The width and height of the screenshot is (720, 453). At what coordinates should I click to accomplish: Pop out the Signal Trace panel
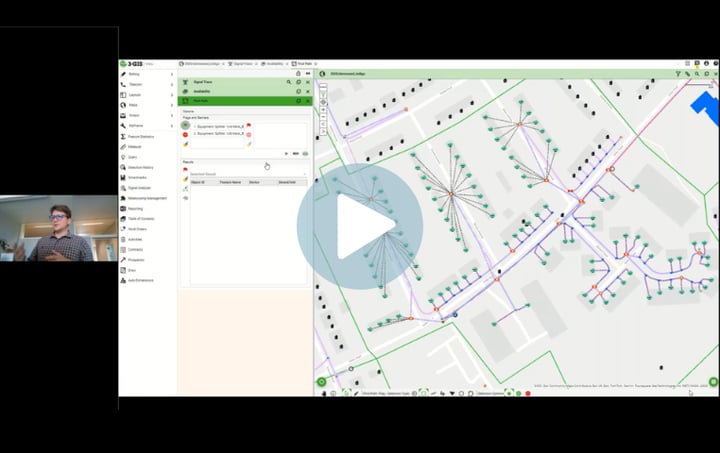298,82
